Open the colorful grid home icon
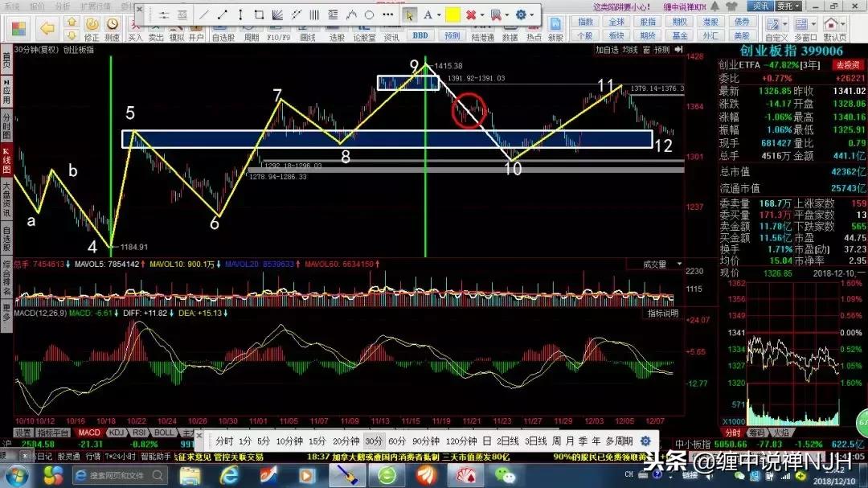Image resolution: width=868 pixels, height=488 pixels. tap(18, 28)
